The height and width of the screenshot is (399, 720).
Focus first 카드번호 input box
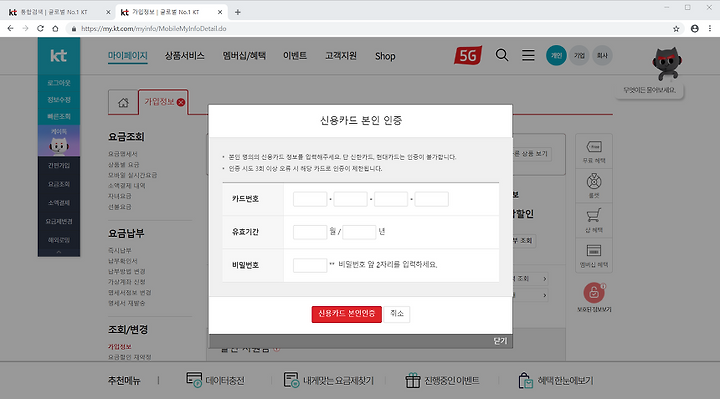click(x=310, y=199)
